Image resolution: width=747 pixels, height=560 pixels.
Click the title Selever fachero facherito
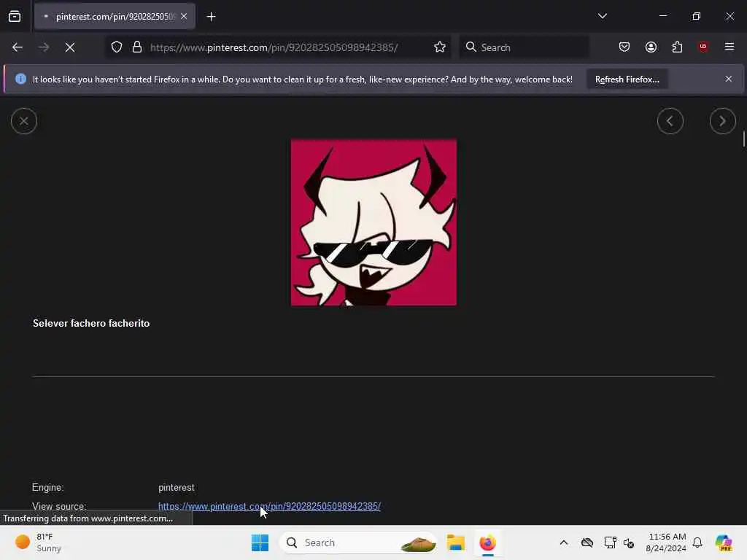click(91, 323)
